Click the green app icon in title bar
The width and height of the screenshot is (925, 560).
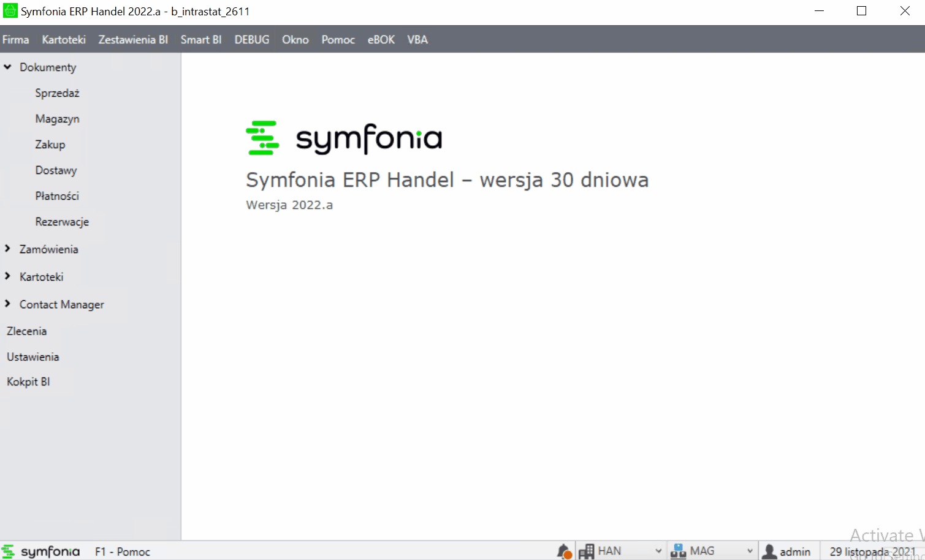[x=10, y=11]
